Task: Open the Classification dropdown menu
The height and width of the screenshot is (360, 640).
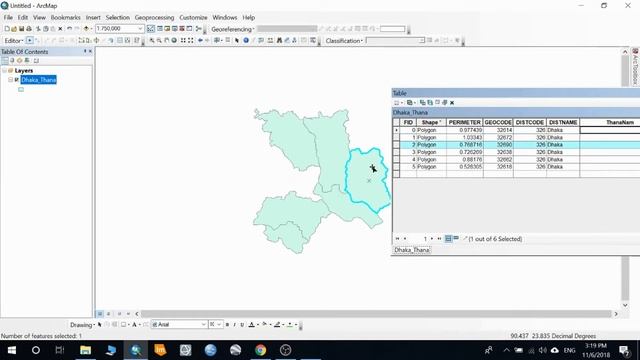Action: 344,40
